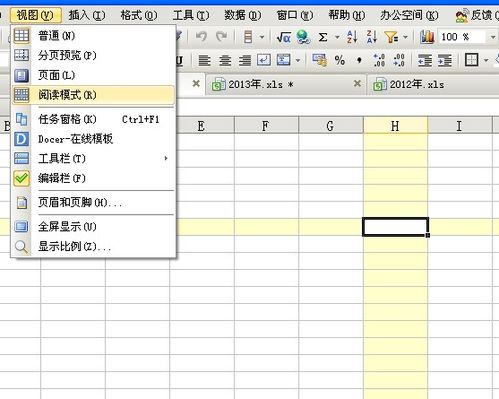Click the borders grid icon
Viewport: 499px width, 399px height.
pos(471,60)
